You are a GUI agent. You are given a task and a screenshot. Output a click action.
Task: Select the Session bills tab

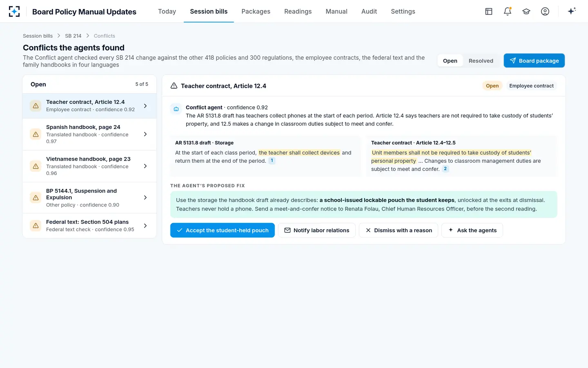point(209,11)
